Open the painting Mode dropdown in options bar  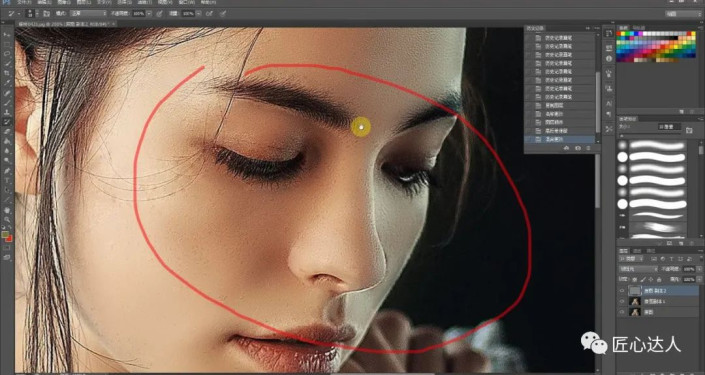point(88,13)
